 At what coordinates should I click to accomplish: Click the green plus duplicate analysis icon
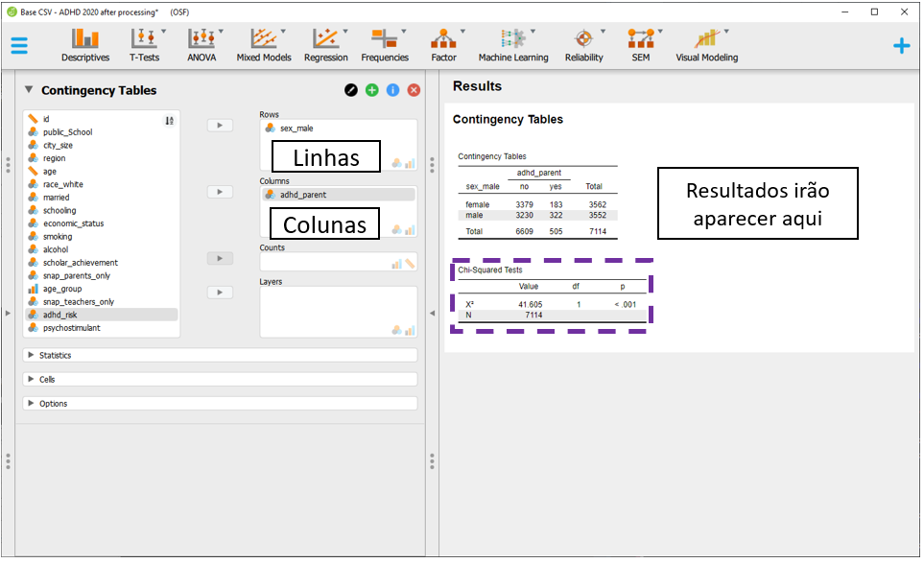pyautogui.click(x=372, y=90)
